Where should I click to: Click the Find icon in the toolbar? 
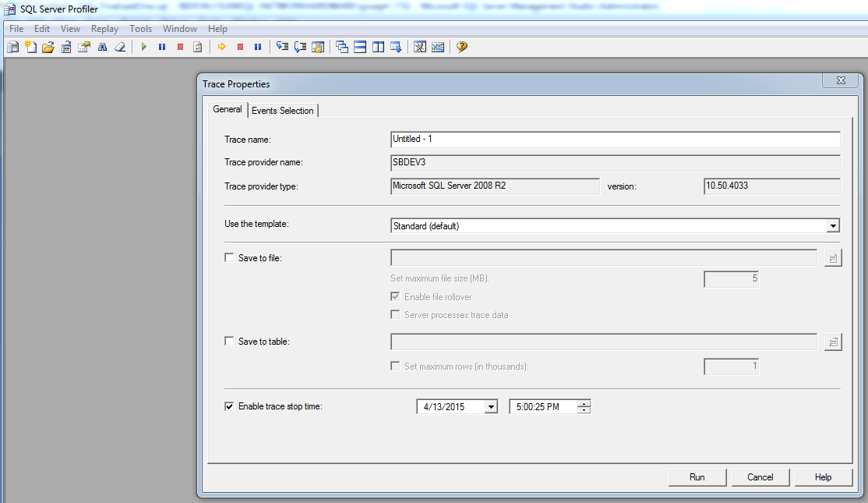click(x=102, y=47)
